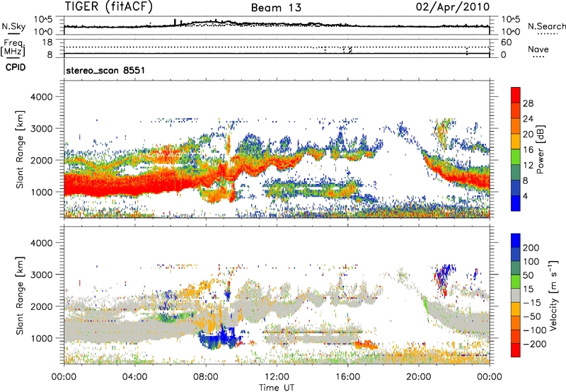The width and height of the screenshot is (566, 392).
Task: Click the '4000' tick of the velocity panel
Action: click(x=41, y=243)
